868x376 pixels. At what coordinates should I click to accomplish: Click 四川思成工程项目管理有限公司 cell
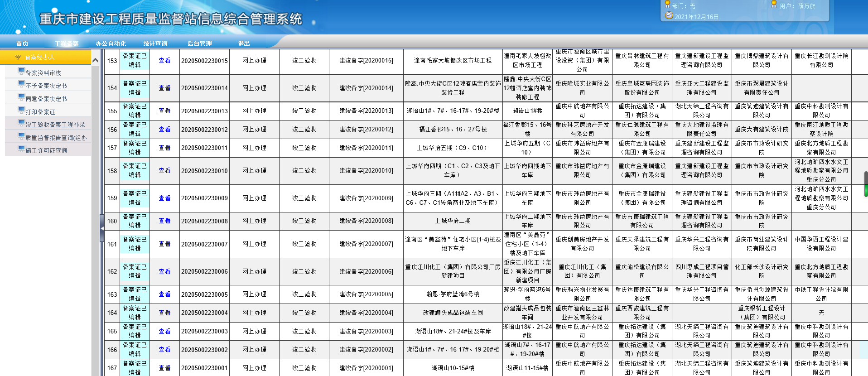(x=702, y=271)
